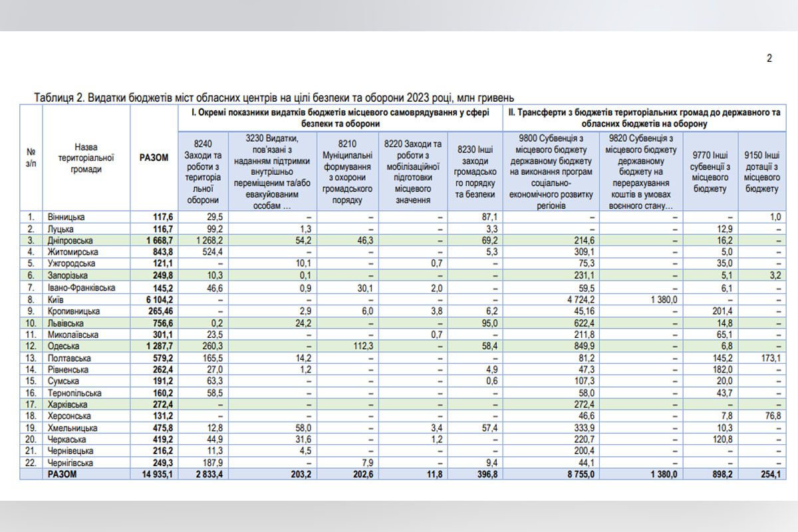Image resolution: width=798 pixels, height=532 pixels.
Task: Select Kyiv's total value 6 104,2
Action: pyautogui.click(x=156, y=300)
